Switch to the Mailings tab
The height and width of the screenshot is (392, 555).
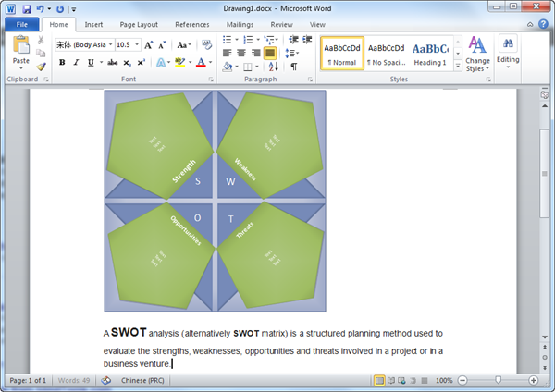239,25
